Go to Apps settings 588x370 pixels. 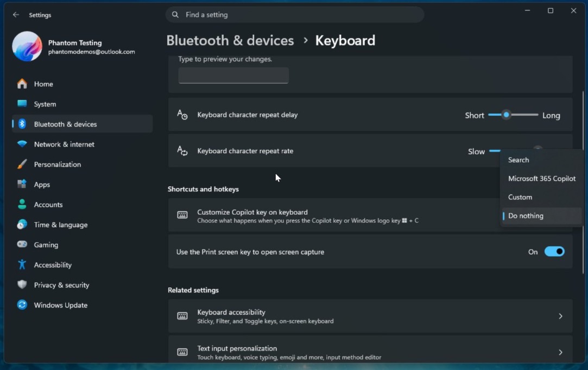(x=82, y=184)
